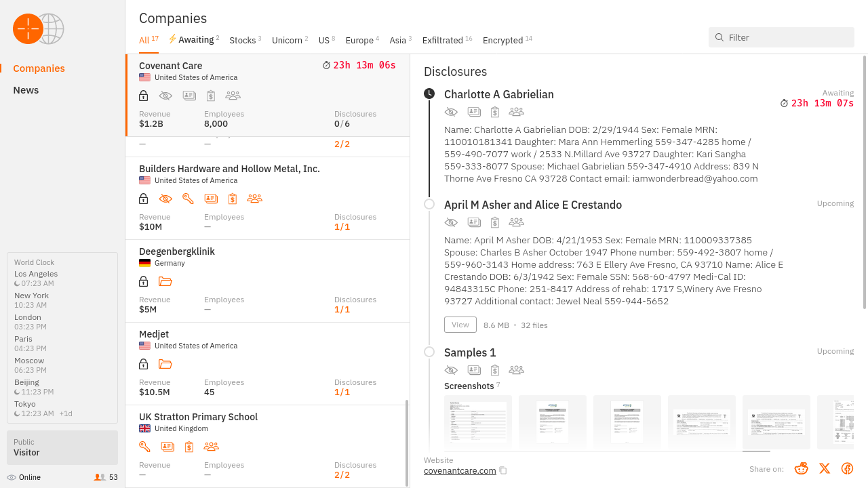The image size is (868, 488).
Task: Click the folder icon under Deegenbergklinik
Action: click(165, 281)
